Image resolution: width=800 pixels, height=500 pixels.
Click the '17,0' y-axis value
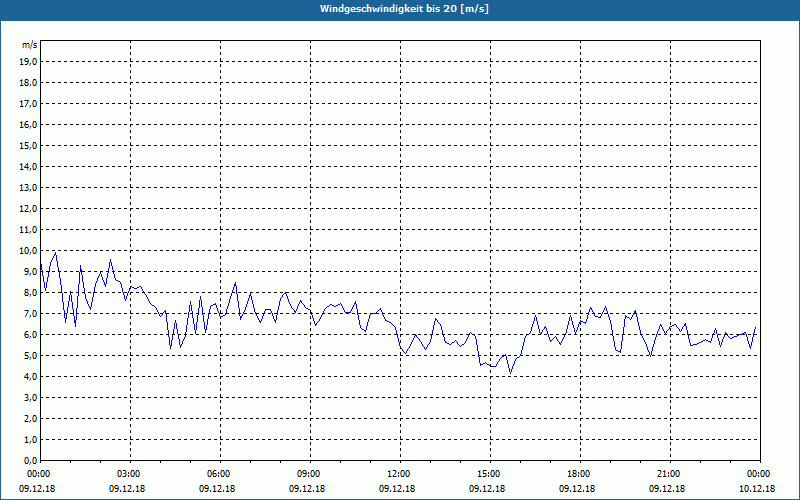tap(29, 104)
